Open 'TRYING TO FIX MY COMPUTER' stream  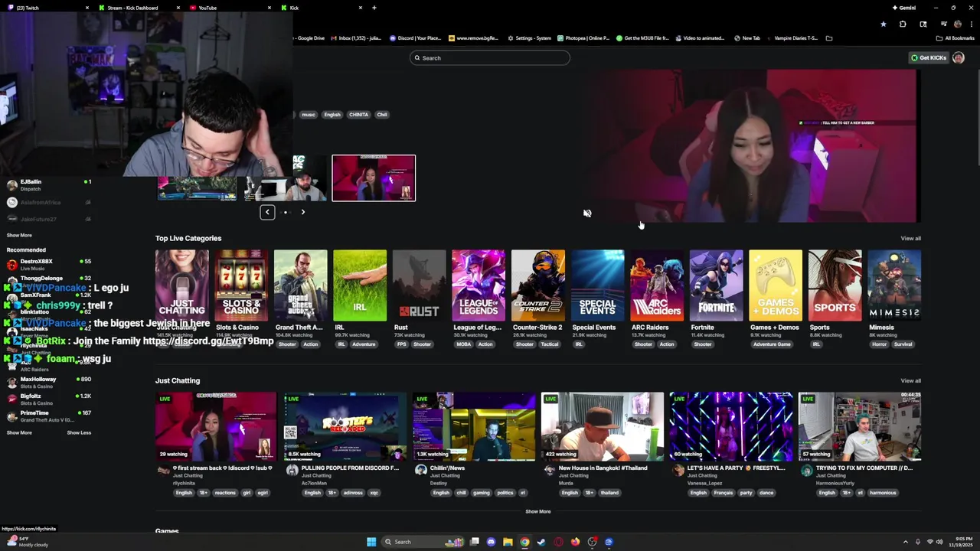(x=860, y=426)
